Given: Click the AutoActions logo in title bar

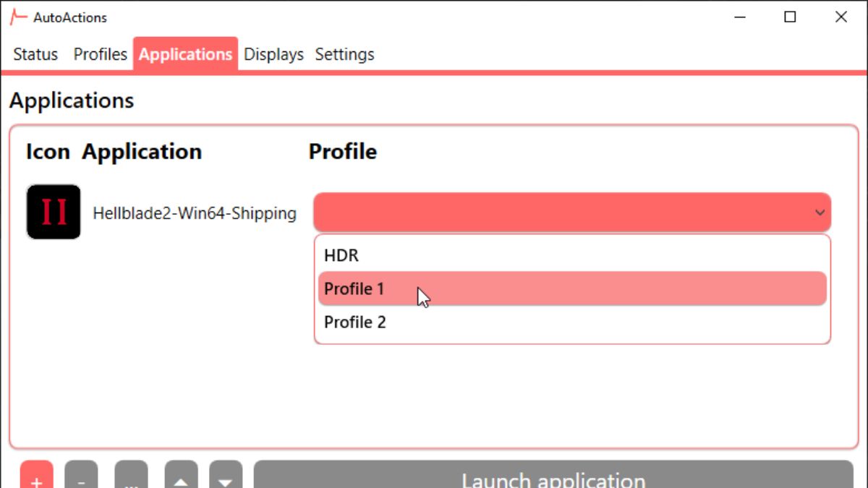Looking at the screenshot, I should [18, 17].
